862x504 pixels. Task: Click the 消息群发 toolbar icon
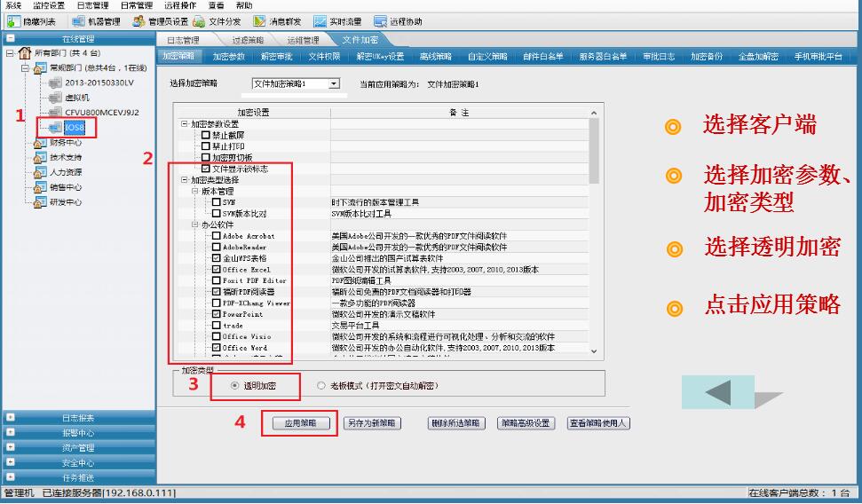(259, 21)
